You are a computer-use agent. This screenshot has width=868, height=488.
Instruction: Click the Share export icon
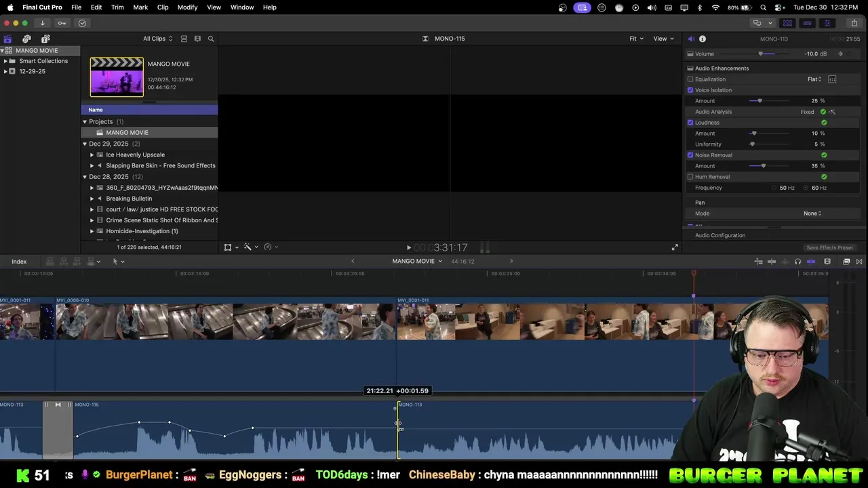point(854,23)
